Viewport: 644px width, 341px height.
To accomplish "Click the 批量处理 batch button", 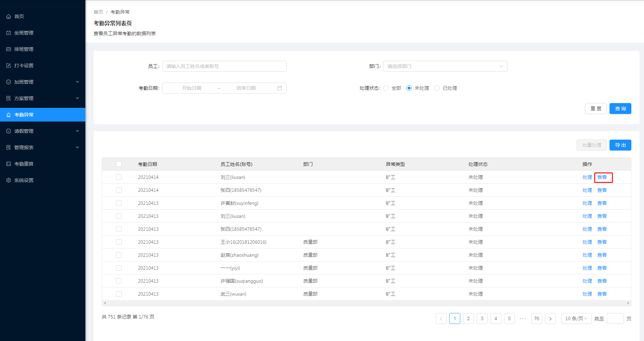I will [x=592, y=145].
